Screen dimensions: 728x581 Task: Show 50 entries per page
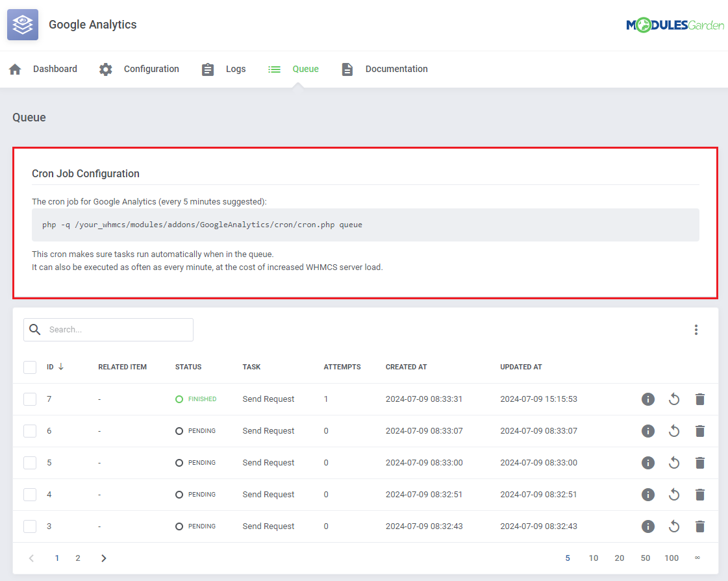[x=646, y=558]
